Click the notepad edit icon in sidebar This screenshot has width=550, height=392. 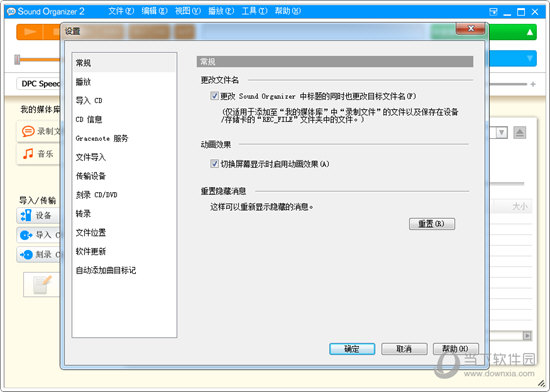point(42,284)
